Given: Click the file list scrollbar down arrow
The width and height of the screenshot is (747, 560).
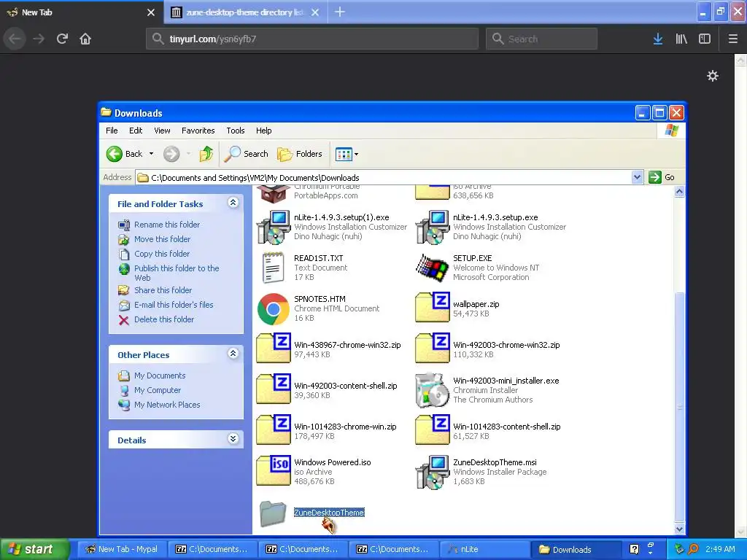Looking at the screenshot, I should (679, 529).
